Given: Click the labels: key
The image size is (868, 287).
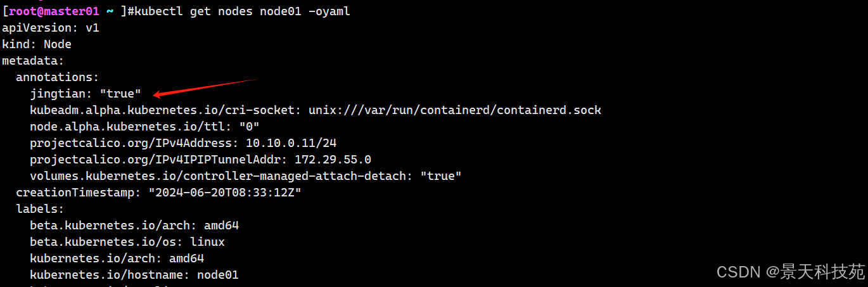Looking at the screenshot, I should pyautogui.click(x=40, y=209).
